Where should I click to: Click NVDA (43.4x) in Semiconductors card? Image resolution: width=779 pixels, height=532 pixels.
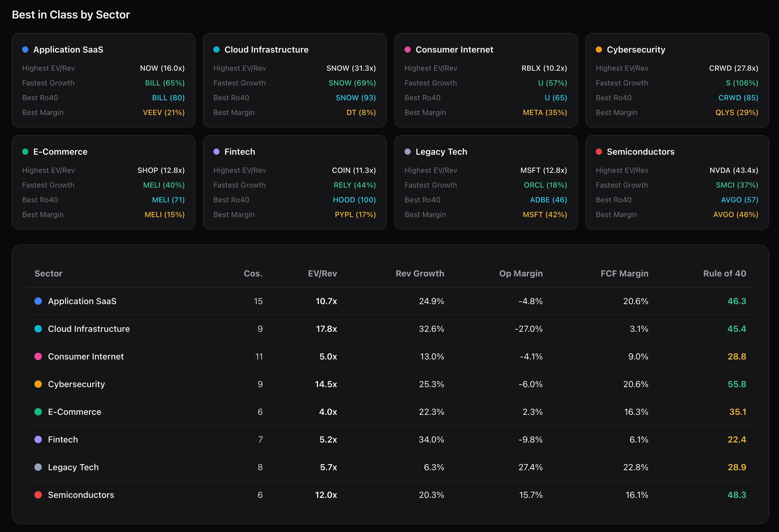[734, 170]
